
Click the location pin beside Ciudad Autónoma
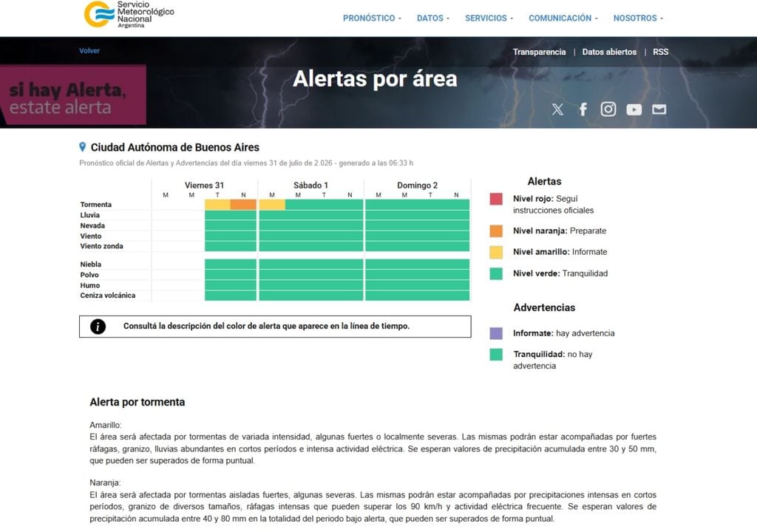click(x=83, y=147)
